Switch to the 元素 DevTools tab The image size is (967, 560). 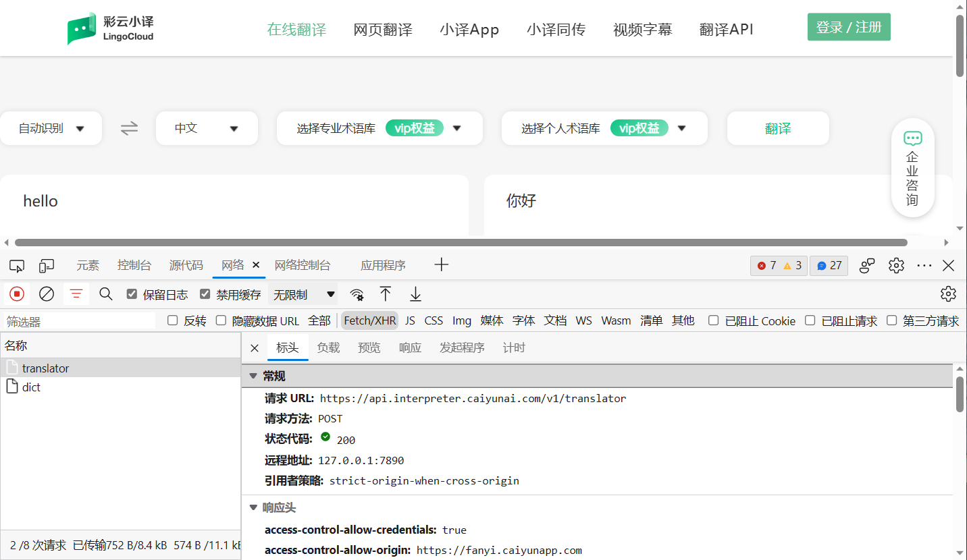click(88, 265)
